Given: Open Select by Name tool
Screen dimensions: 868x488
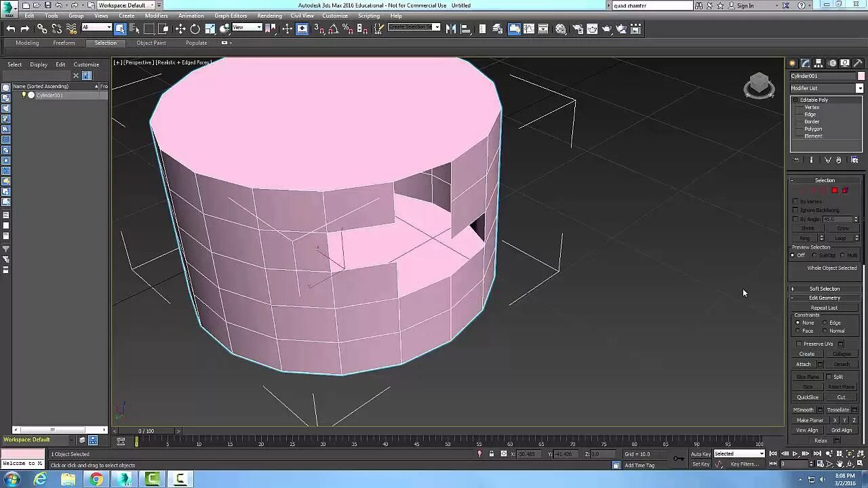Looking at the screenshot, I should click(x=134, y=28).
